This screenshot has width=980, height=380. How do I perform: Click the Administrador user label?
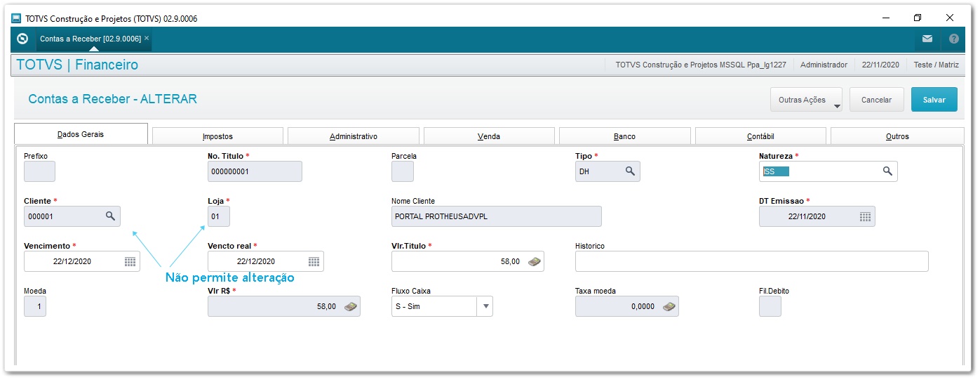[x=824, y=65]
